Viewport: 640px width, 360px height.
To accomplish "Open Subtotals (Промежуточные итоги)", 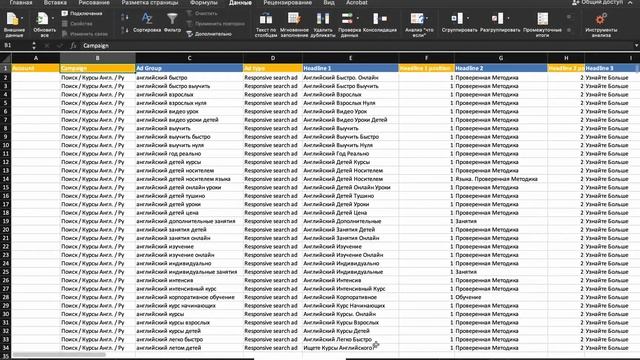I will click(542, 24).
